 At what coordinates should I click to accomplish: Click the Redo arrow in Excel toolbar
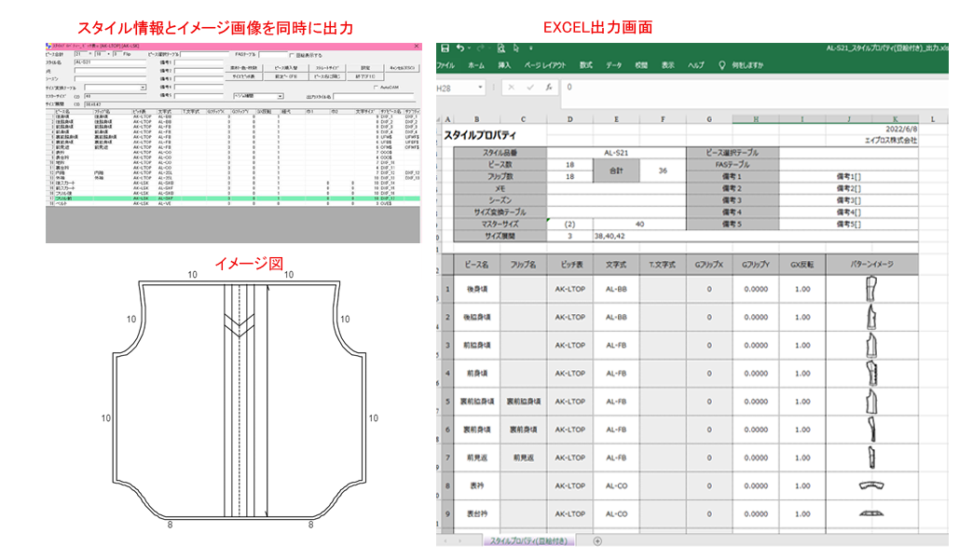coord(481,48)
